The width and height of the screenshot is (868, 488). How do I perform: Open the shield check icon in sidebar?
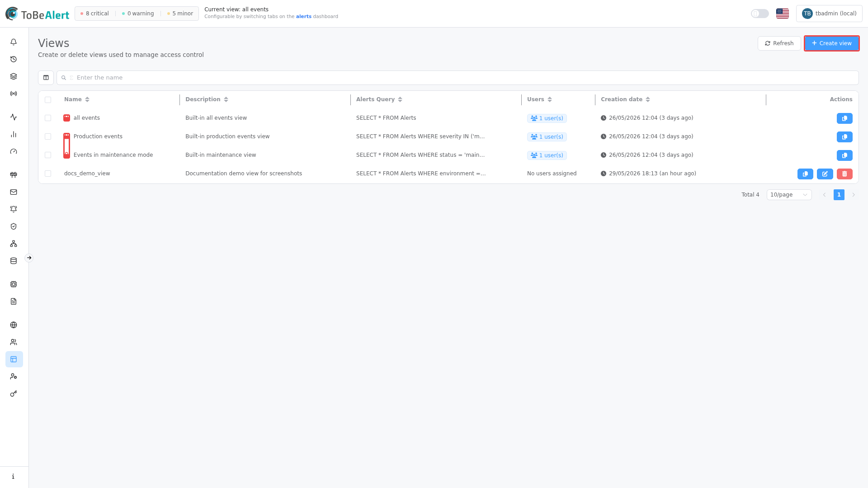point(14,226)
